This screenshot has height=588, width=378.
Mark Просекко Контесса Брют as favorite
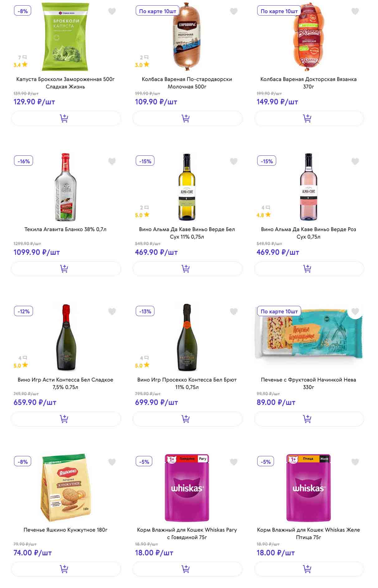(x=234, y=311)
